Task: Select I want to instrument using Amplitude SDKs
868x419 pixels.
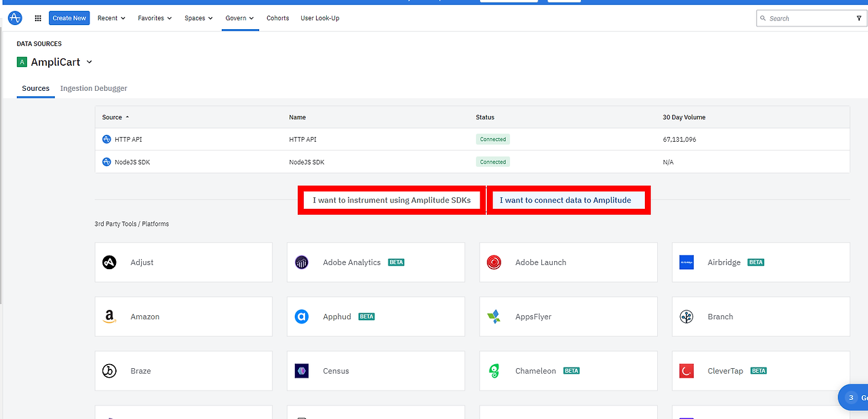Action: coord(392,200)
